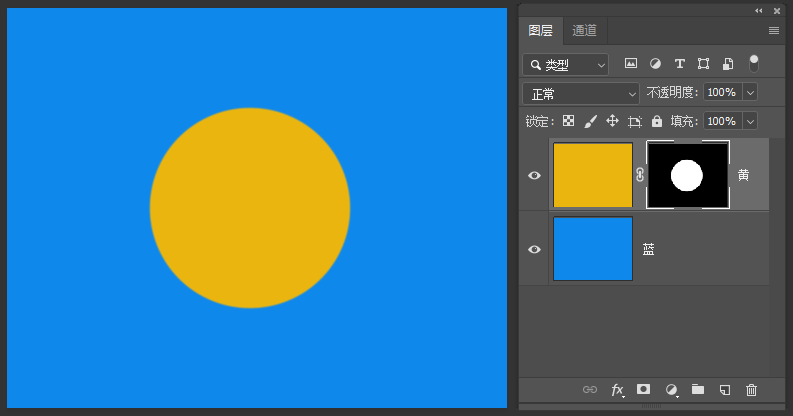
Task: Filter layers by shape type
Action: (x=703, y=63)
